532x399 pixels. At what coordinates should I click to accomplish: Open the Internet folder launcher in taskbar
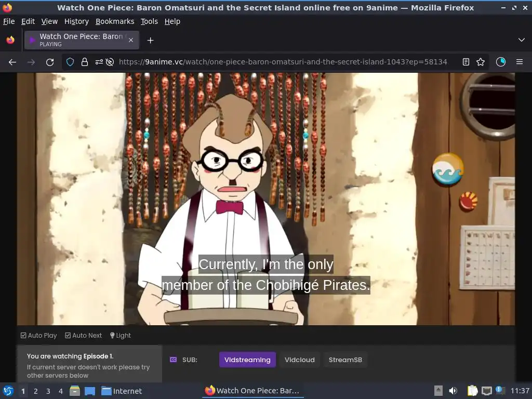122,391
